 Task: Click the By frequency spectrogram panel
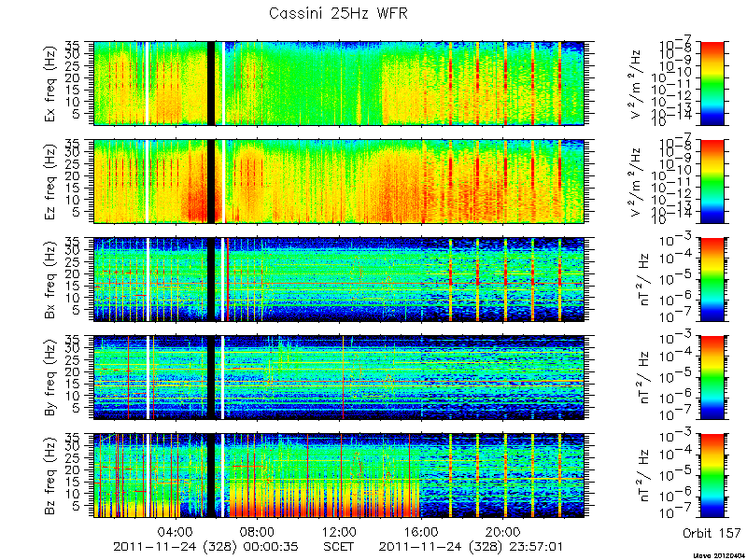click(339, 378)
